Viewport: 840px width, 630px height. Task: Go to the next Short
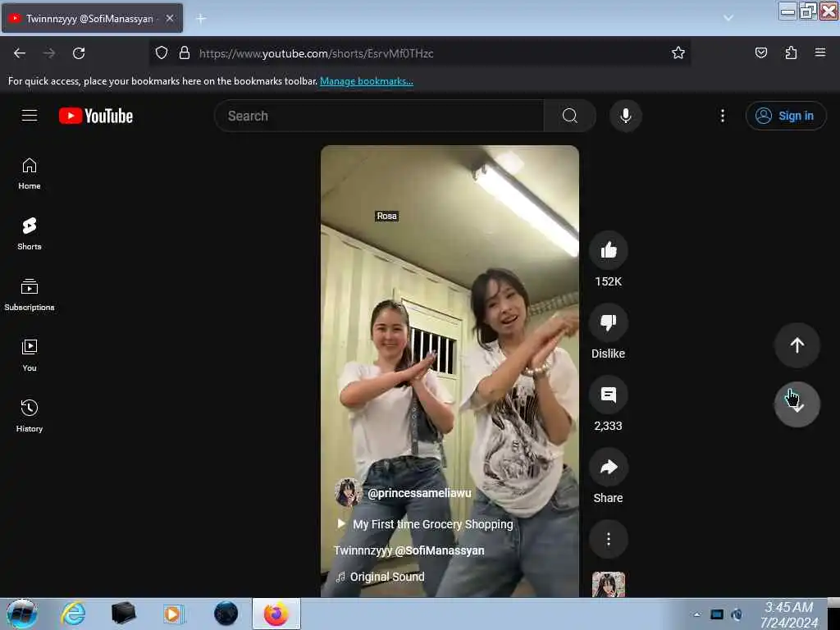(797, 404)
